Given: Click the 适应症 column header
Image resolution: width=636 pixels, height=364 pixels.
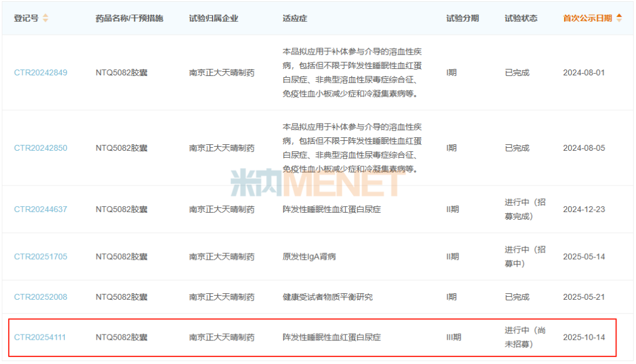Looking at the screenshot, I should [x=295, y=18].
